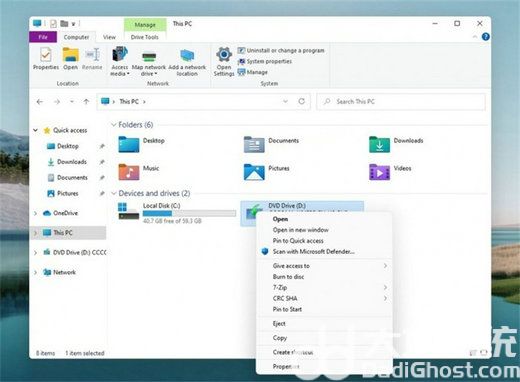Select Pictures in Quick access sidebar

tap(68, 193)
